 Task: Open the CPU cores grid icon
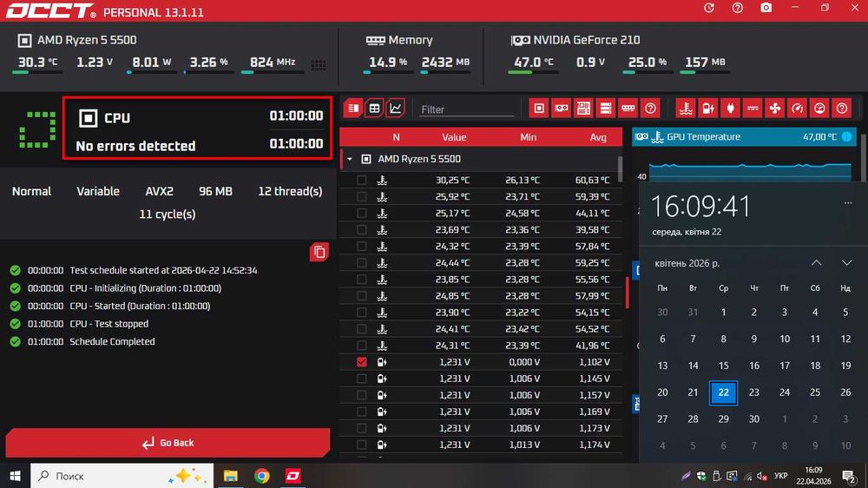[319, 65]
